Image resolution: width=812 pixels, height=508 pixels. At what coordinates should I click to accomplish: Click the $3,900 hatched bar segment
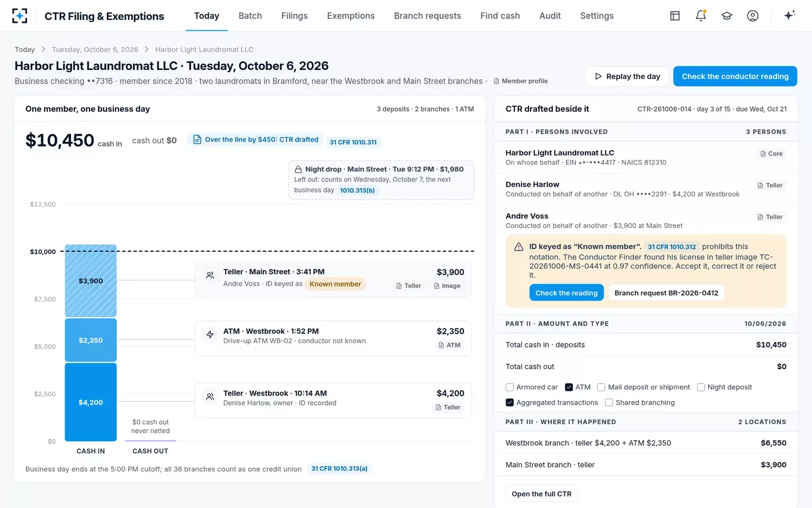(91, 281)
